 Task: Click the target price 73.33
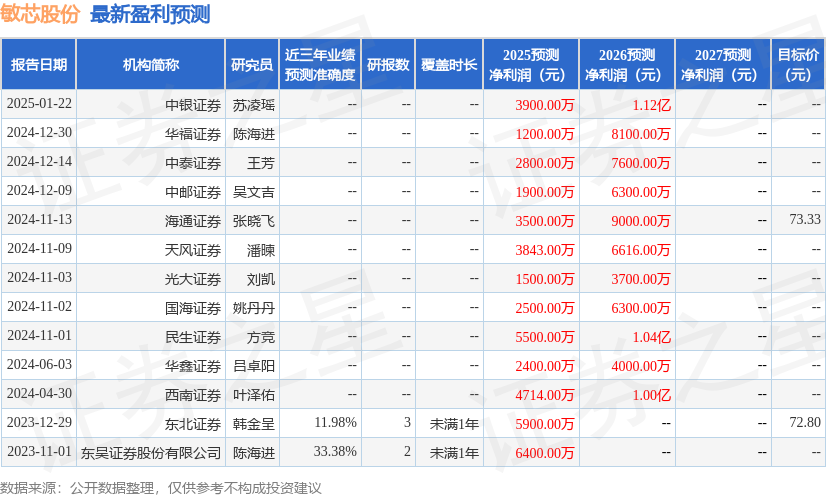click(805, 219)
